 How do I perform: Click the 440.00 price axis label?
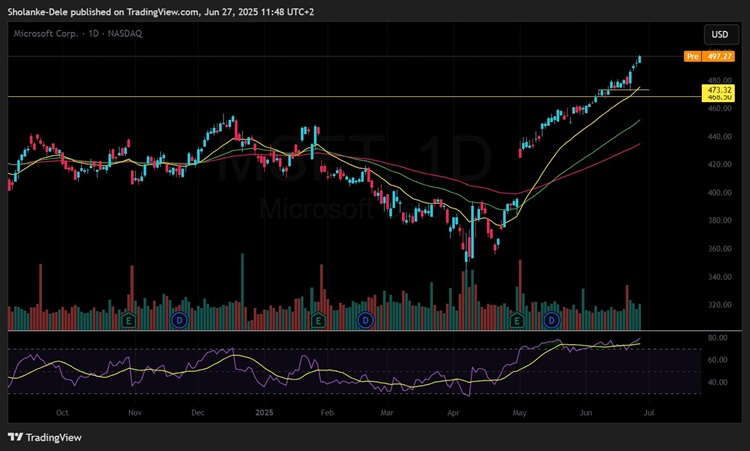(719, 136)
